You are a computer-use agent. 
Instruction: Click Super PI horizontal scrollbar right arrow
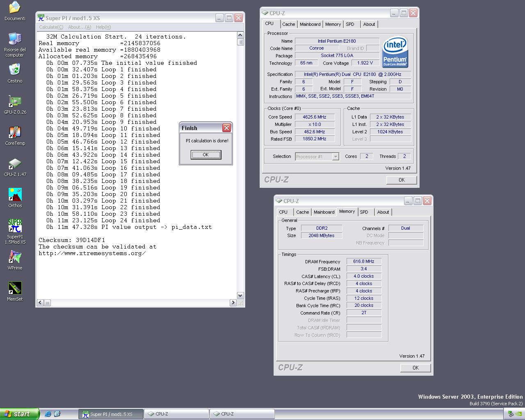233,303
